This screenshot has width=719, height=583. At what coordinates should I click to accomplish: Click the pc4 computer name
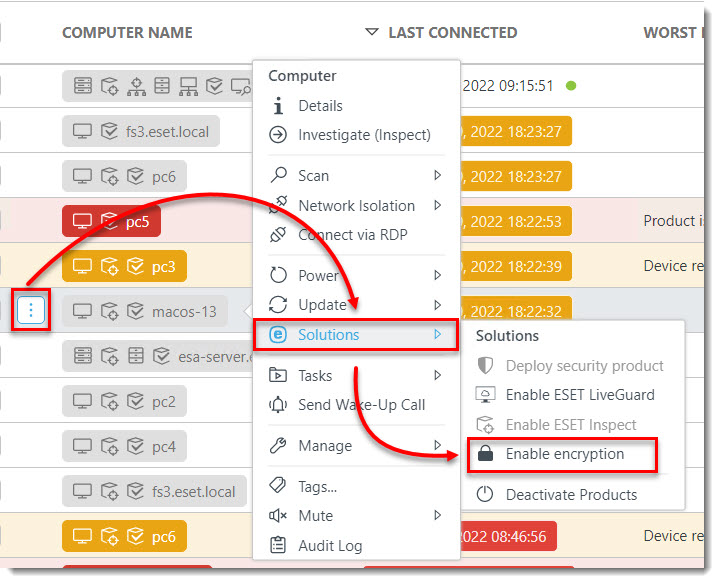[x=164, y=446]
